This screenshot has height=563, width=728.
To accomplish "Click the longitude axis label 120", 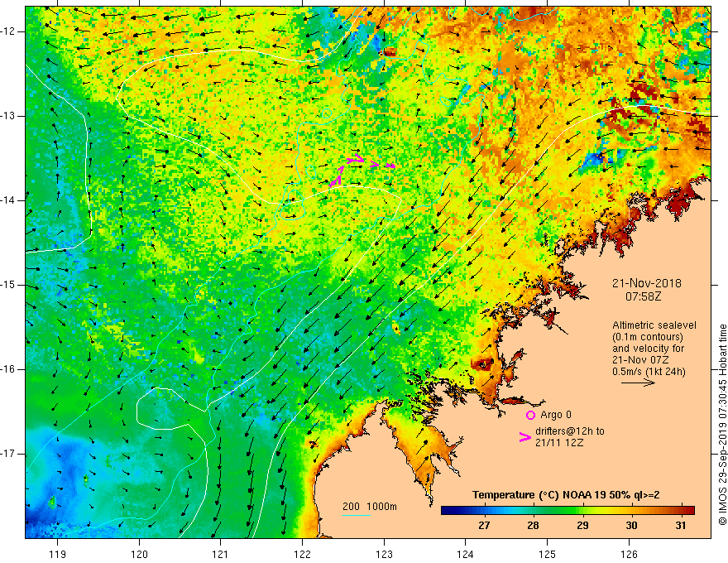I will 139,554.
